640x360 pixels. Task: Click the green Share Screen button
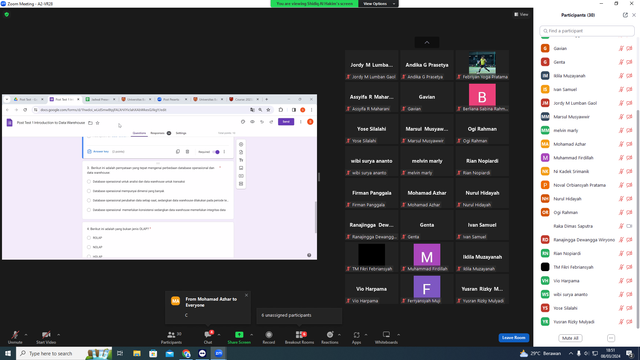239,337
